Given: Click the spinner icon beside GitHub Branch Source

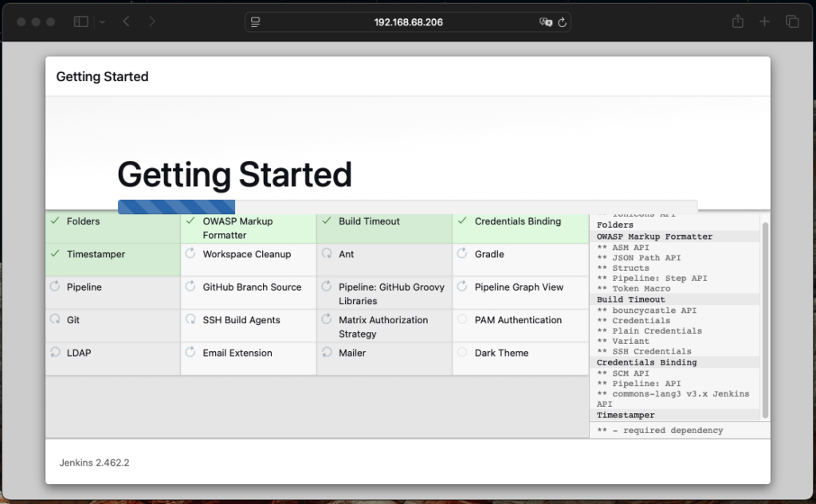Looking at the screenshot, I should tap(190, 286).
